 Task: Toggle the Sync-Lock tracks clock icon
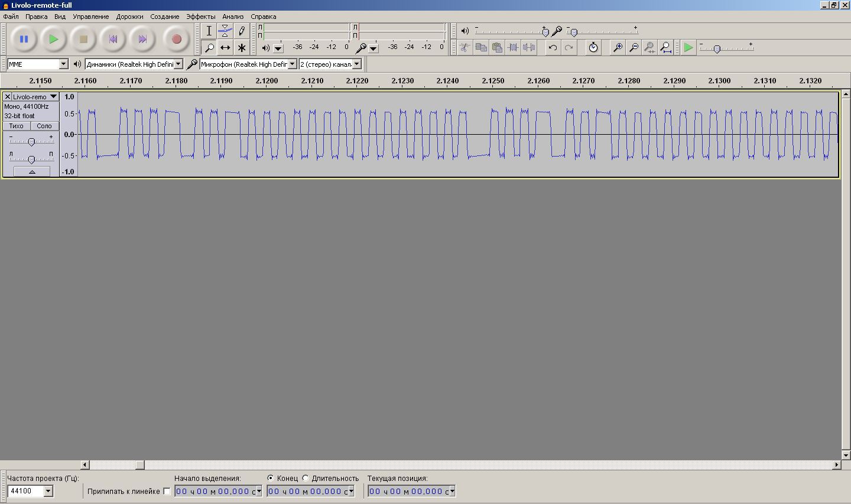point(593,47)
